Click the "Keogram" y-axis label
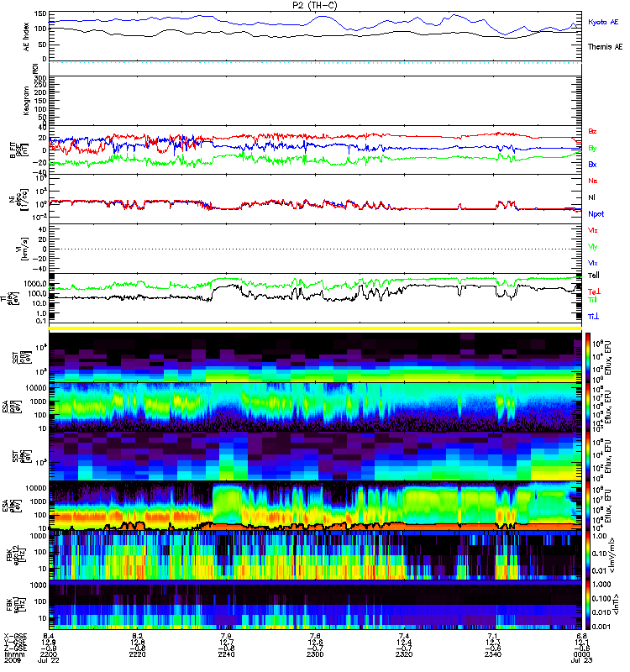 click(26, 100)
